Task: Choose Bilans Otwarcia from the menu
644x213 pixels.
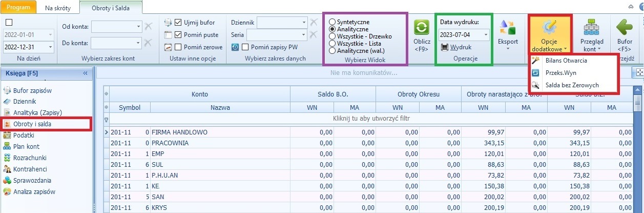Action: [566, 61]
